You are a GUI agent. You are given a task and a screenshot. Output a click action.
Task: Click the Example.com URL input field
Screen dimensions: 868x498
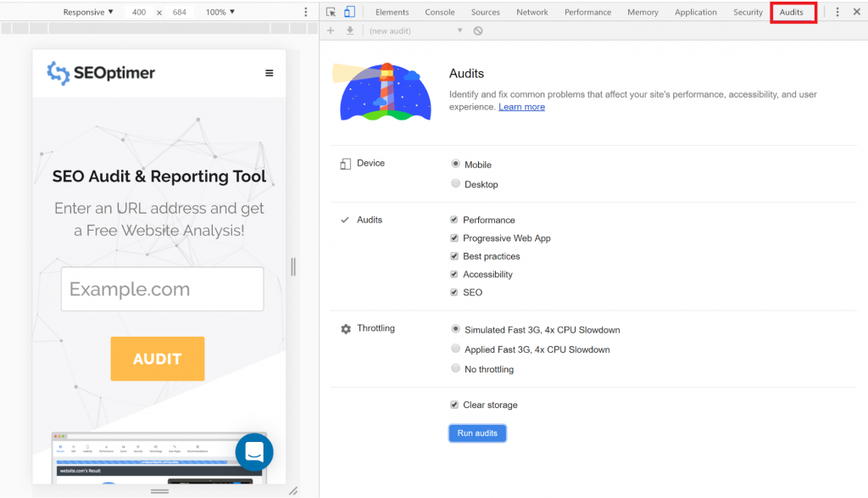(162, 289)
